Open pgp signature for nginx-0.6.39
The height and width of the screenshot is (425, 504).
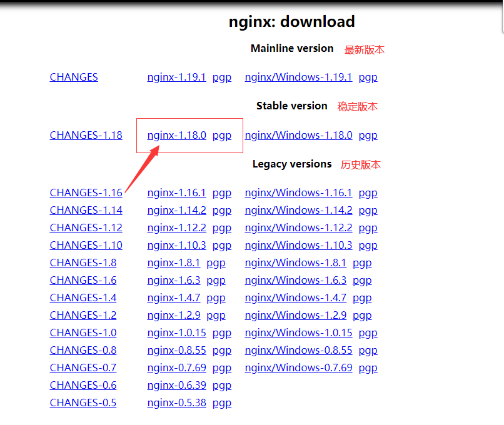(x=222, y=386)
